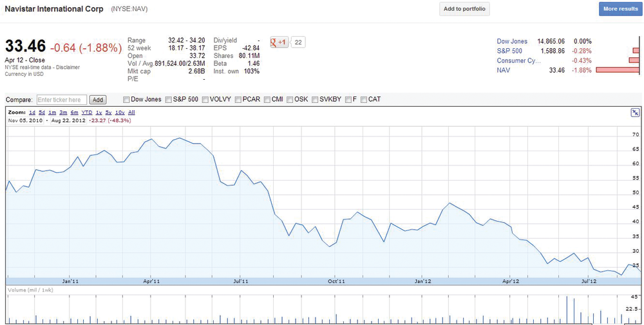644x325 pixels.
Task: Click the Oct'11 timeline label
Action: click(x=336, y=281)
